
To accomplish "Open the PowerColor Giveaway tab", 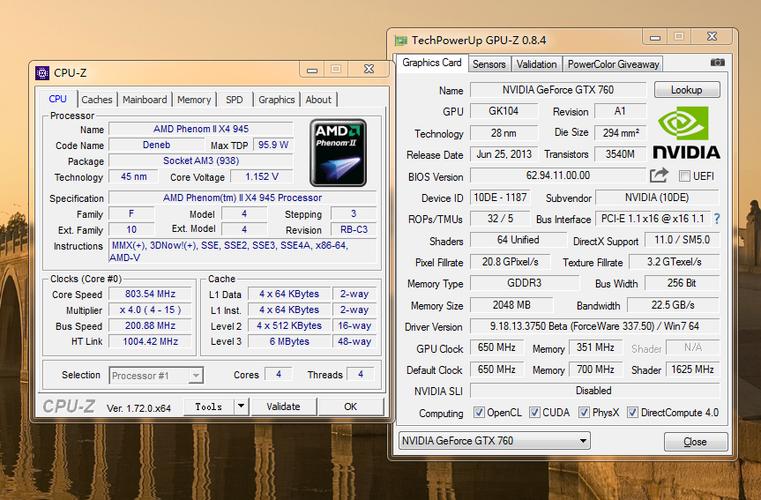I will coord(613,64).
